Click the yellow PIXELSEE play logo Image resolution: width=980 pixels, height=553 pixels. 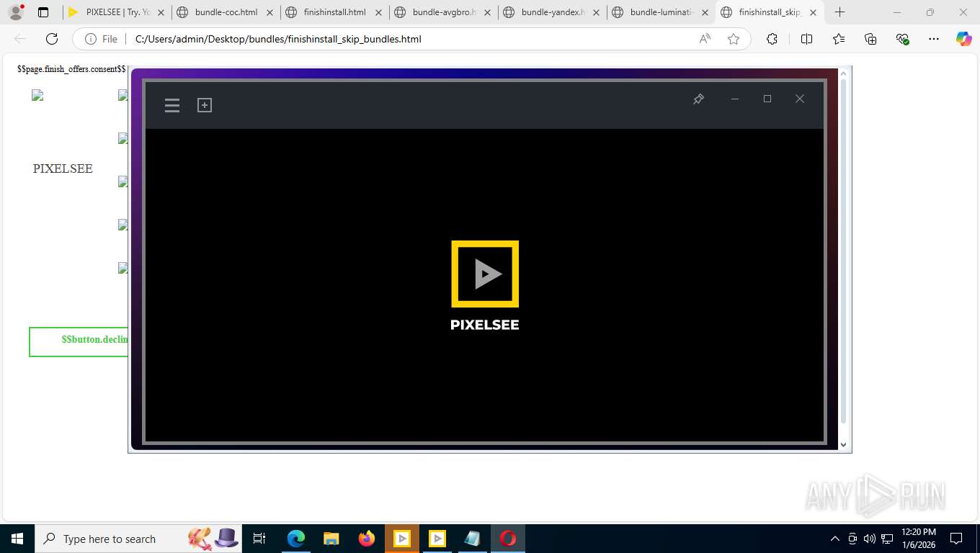click(485, 274)
